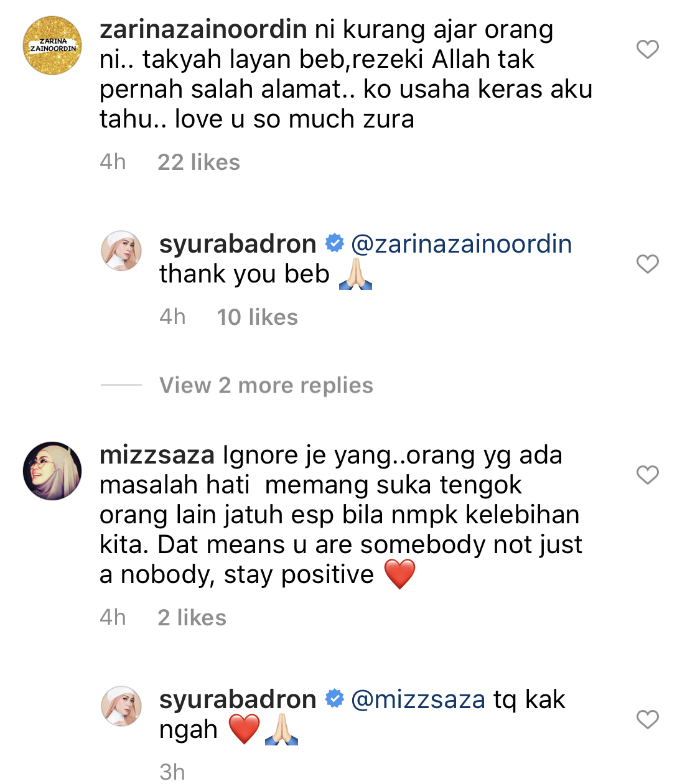The width and height of the screenshot is (700, 784).
Task: Expand View 2 more replies
Action: click(266, 385)
